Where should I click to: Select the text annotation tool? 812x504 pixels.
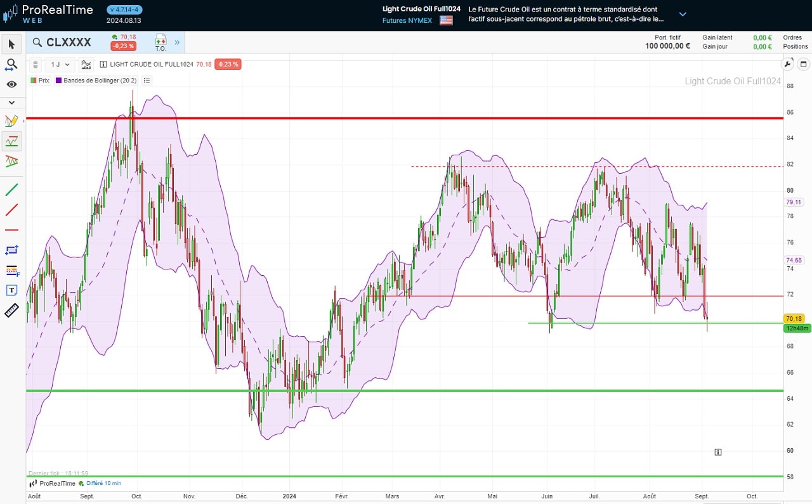(11, 290)
